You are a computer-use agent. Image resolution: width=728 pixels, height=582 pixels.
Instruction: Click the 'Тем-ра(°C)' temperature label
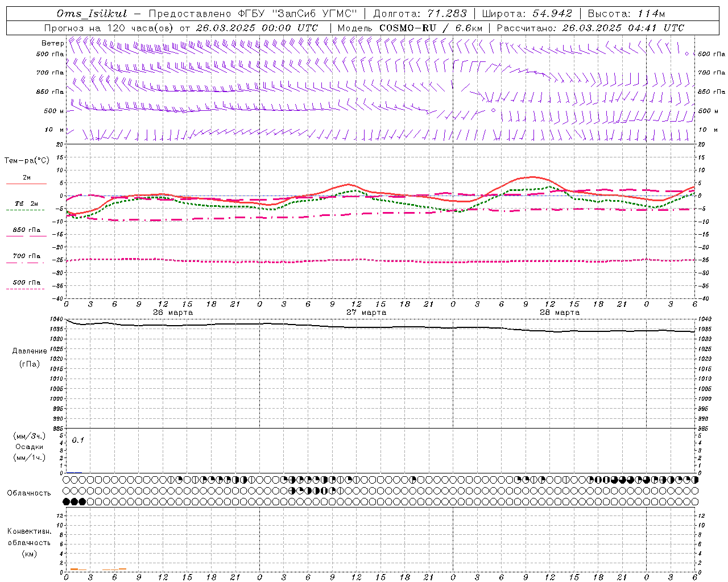(x=27, y=160)
